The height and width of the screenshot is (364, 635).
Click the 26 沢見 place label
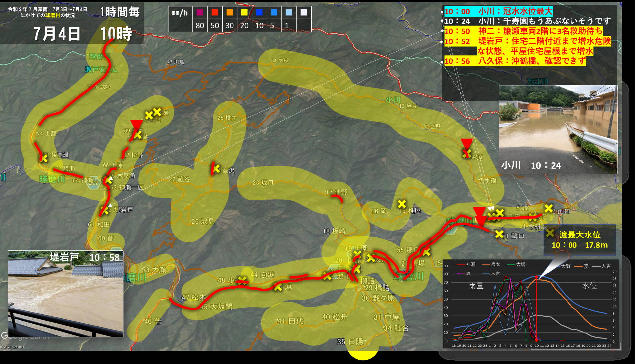pyautogui.click(x=203, y=221)
